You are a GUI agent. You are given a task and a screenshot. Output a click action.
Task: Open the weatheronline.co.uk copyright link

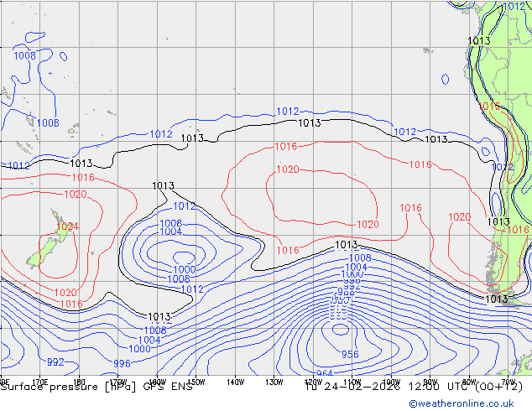tap(462, 403)
